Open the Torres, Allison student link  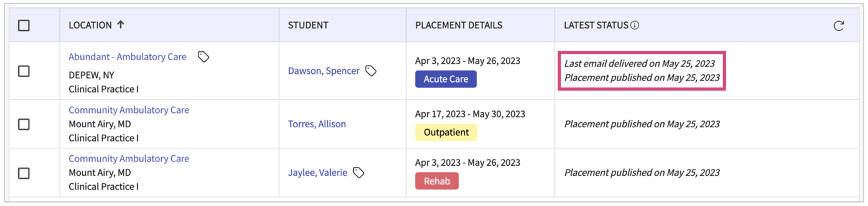317,124
